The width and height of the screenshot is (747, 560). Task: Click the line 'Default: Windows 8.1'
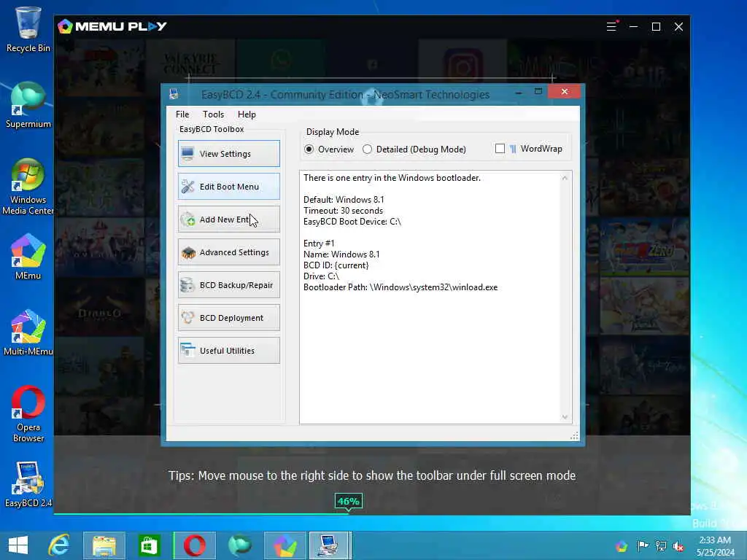[x=344, y=200]
